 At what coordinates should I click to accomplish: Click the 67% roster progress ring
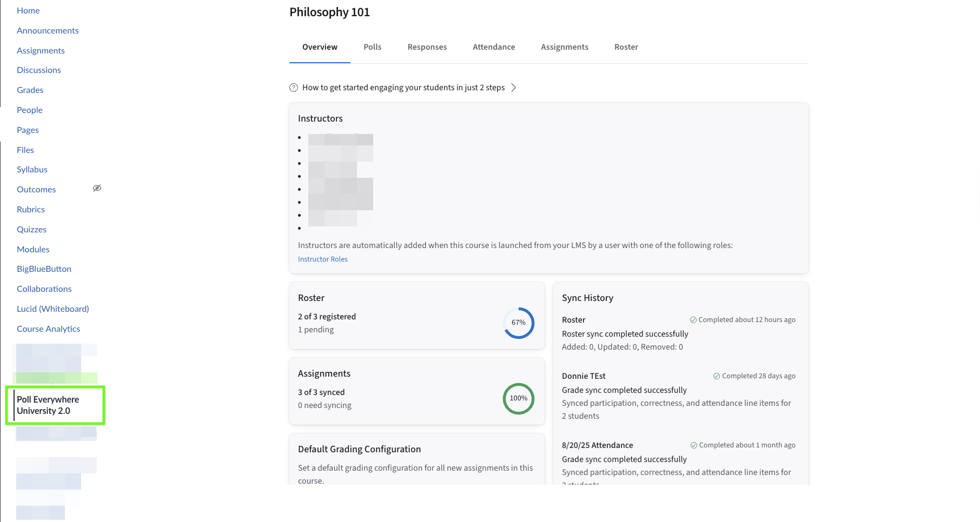click(x=519, y=323)
